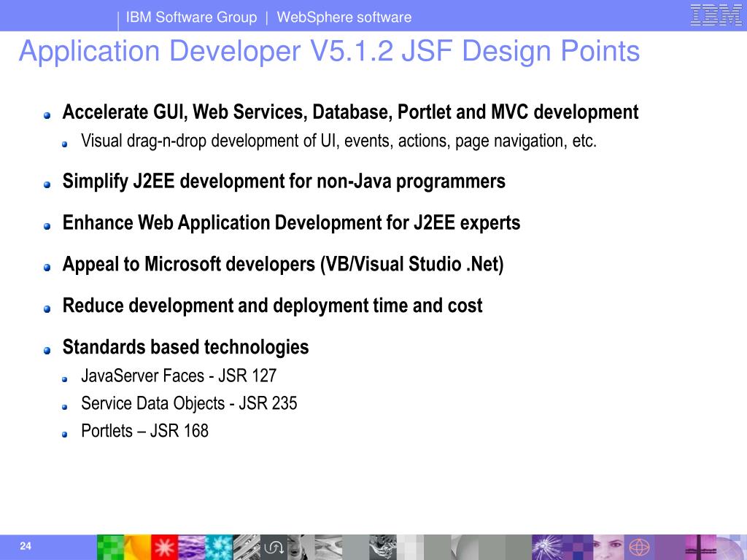Click the 'Accelerate GUI, Web Services' bullet line
The height and width of the screenshot is (560, 747).
(x=350, y=112)
